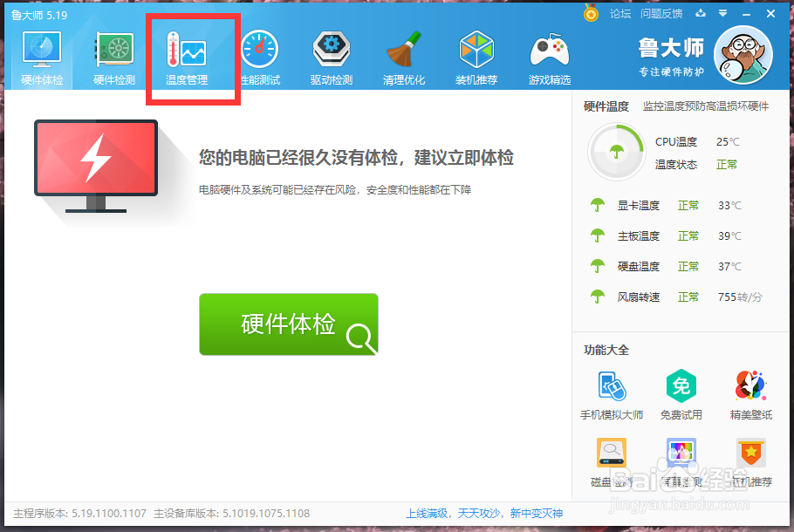Open 精美壁纸 wallpaper tool
Image resolution: width=794 pixels, height=532 pixels.
[x=751, y=395]
